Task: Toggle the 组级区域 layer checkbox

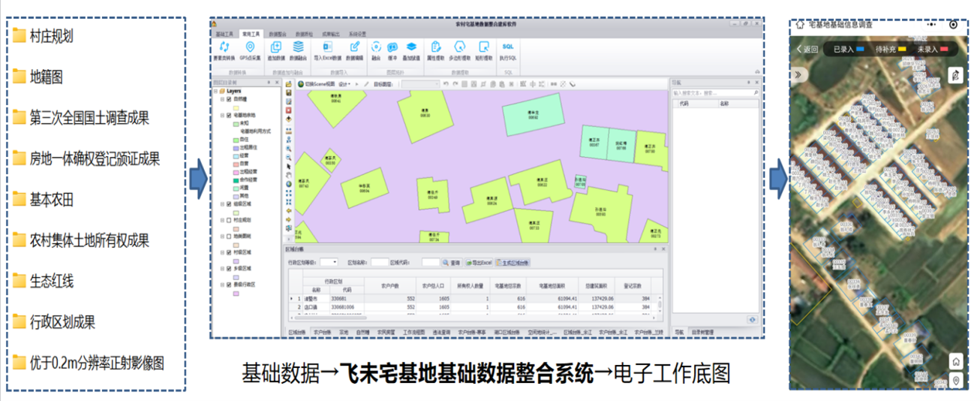Action: click(x=229, y=204)
